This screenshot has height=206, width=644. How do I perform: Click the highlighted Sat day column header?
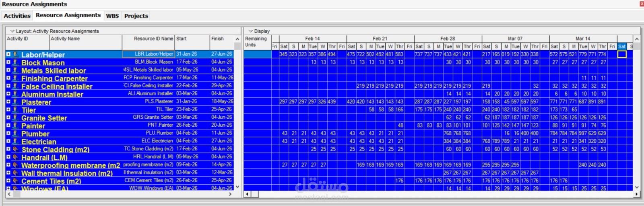coord(622,46)
